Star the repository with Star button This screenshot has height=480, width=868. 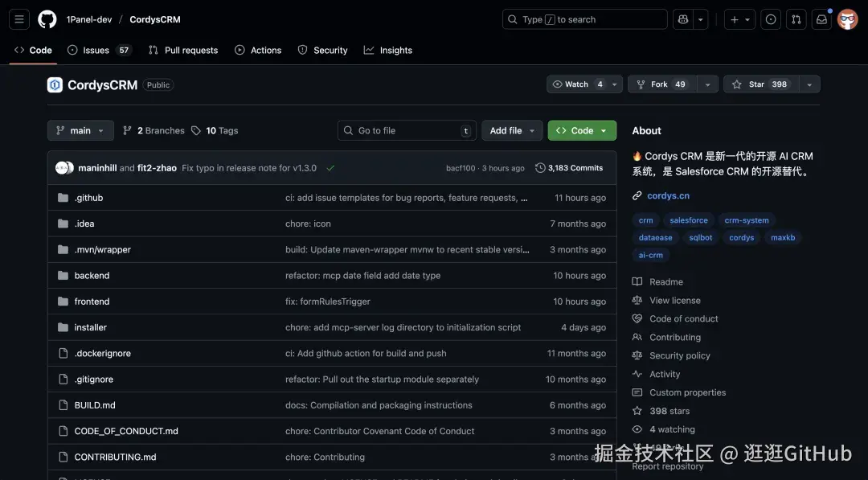pyautogui.click(x=761, y=84)
